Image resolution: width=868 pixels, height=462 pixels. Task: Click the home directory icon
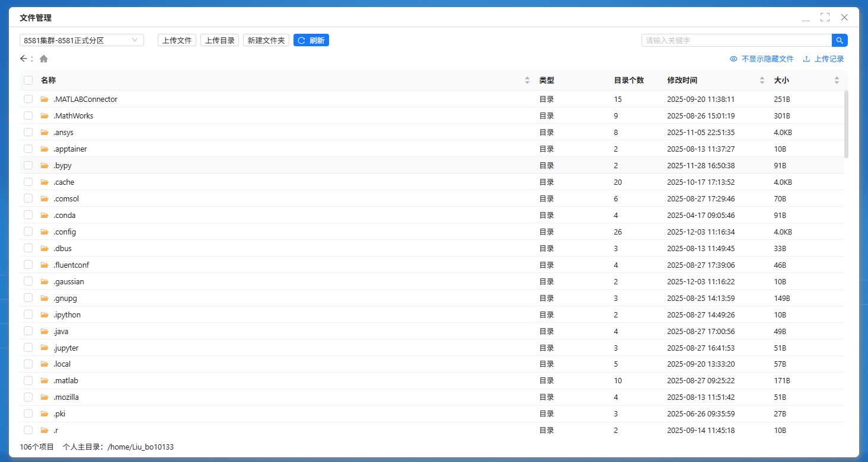click(44, 59)
